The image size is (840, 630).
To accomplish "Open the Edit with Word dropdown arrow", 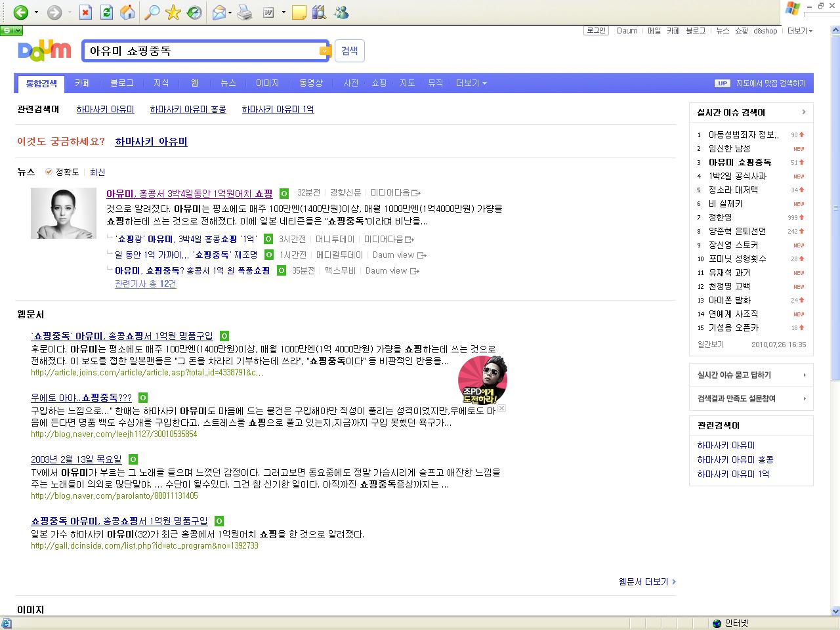I will click(283, 12).
